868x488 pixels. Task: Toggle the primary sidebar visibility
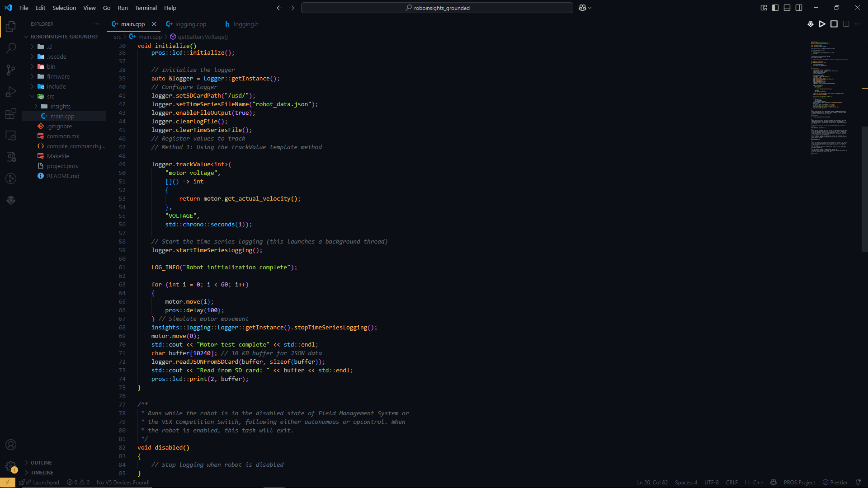pyautogui.click(x=775, y=8)
